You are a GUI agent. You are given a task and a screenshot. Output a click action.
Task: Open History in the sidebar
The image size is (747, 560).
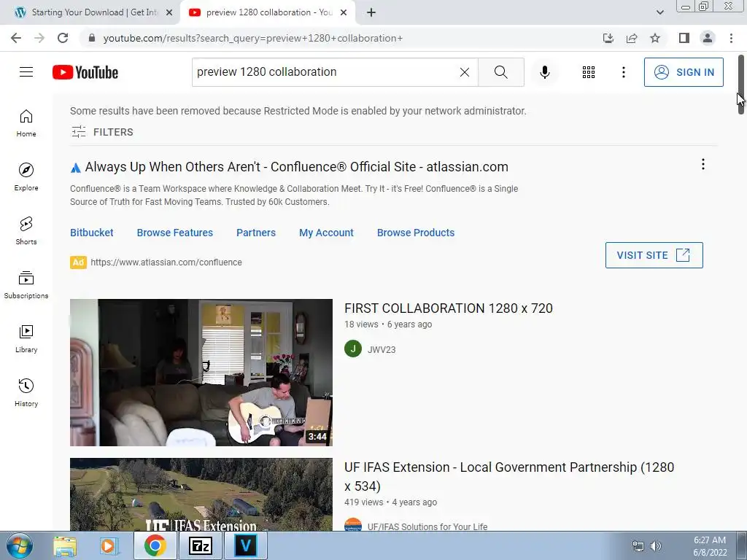(26, 392)
